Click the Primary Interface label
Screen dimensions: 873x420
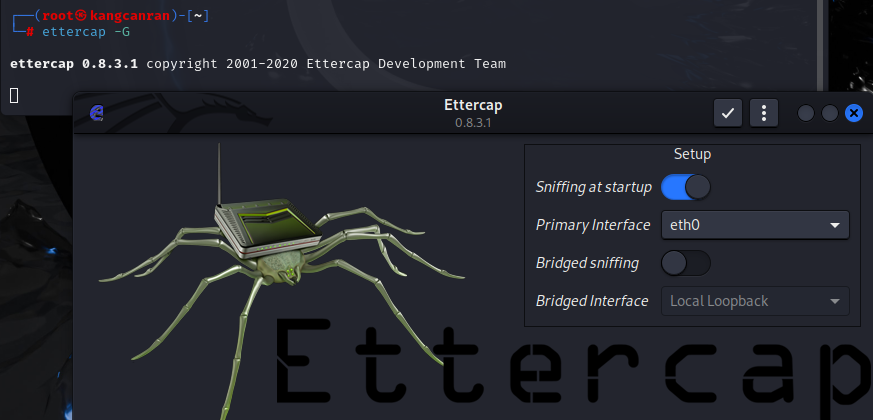[592, 225]
